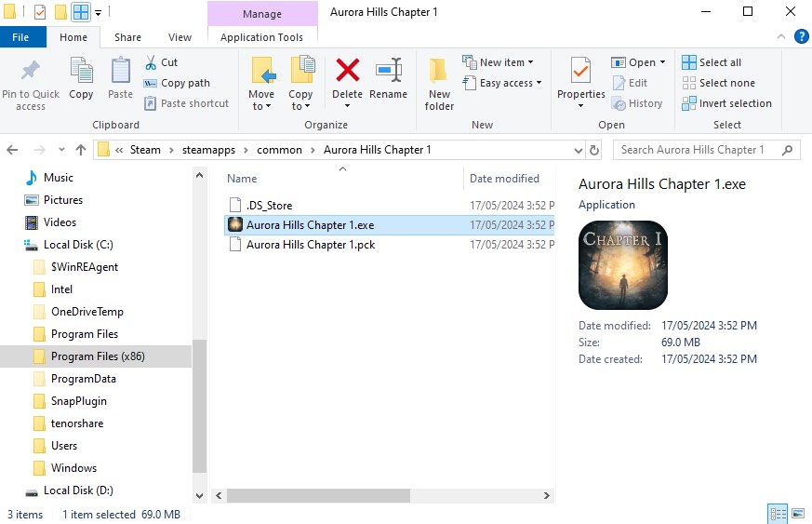Open Pictures in the navigation pane
The width and height of the screenshot is (812, 524).
click(x=62, y=200)
